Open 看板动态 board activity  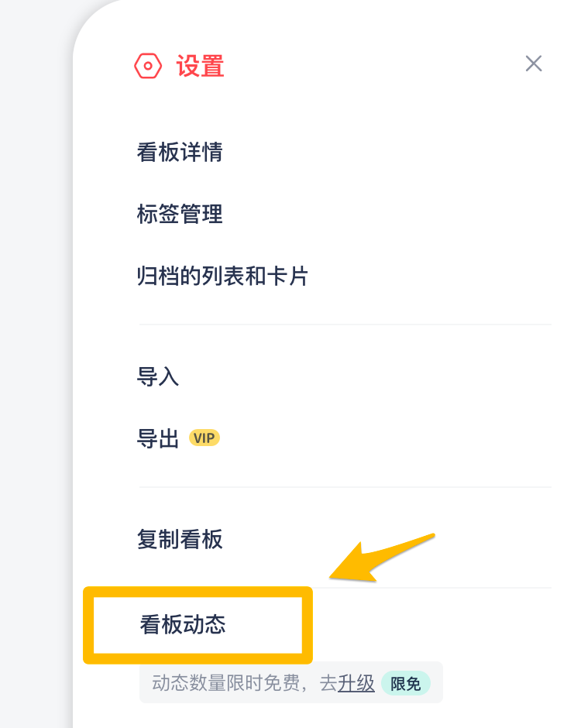point(183,624)
